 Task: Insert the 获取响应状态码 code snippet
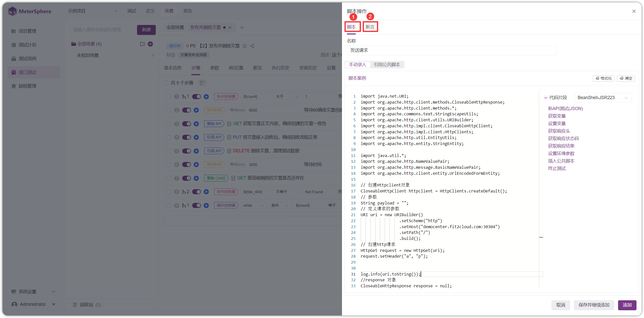pyautogui.click(x=563, y=139)
